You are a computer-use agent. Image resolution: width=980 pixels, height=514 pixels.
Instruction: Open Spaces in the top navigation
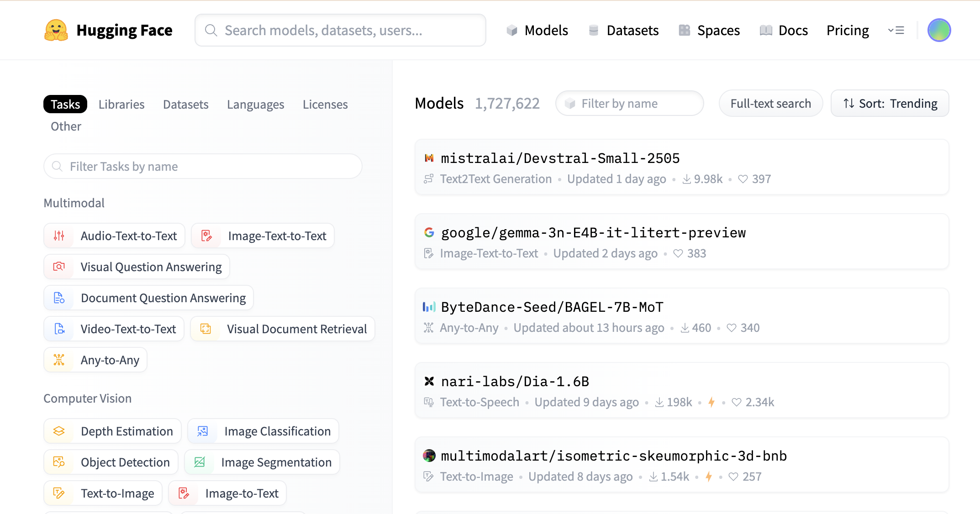click(x=710, y=30)
